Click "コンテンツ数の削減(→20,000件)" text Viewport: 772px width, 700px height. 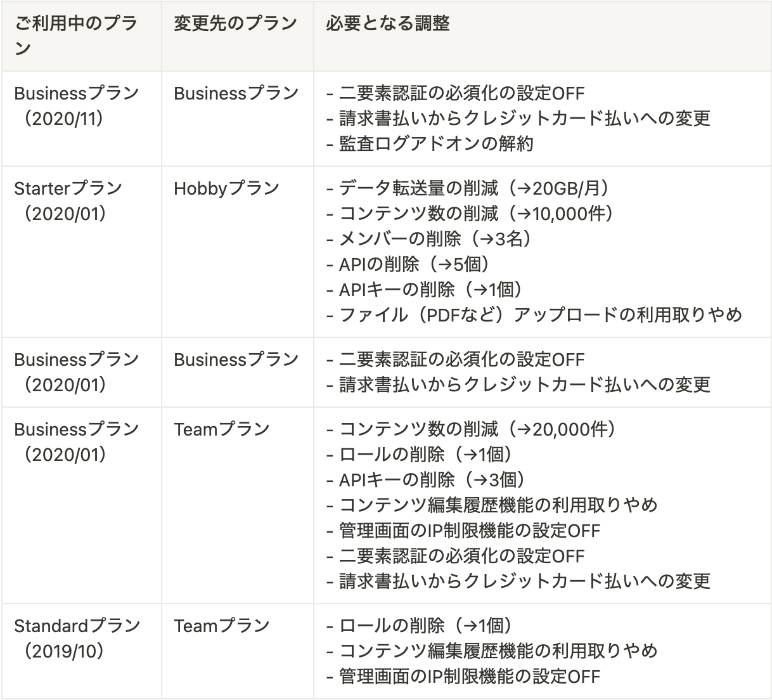point(471,429)
